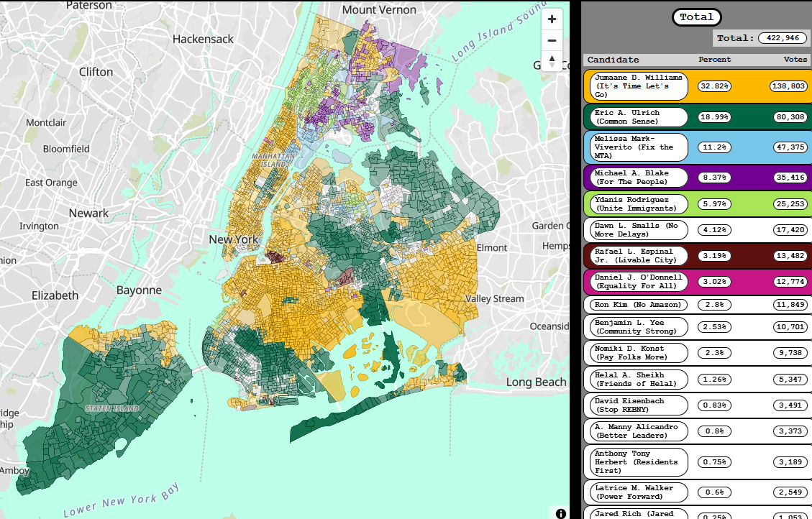Click Mark-Viverito's 47,375 vote count

click(x=790, y=147)
